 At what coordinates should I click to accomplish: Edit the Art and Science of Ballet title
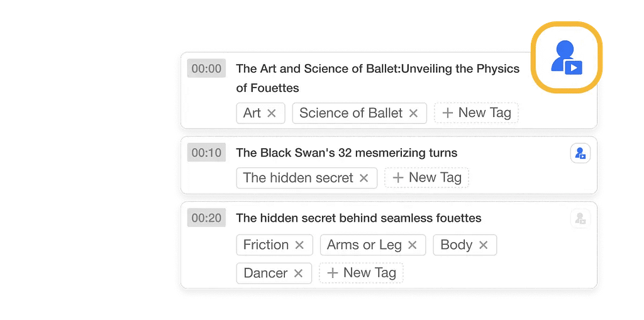pos(378,78)
